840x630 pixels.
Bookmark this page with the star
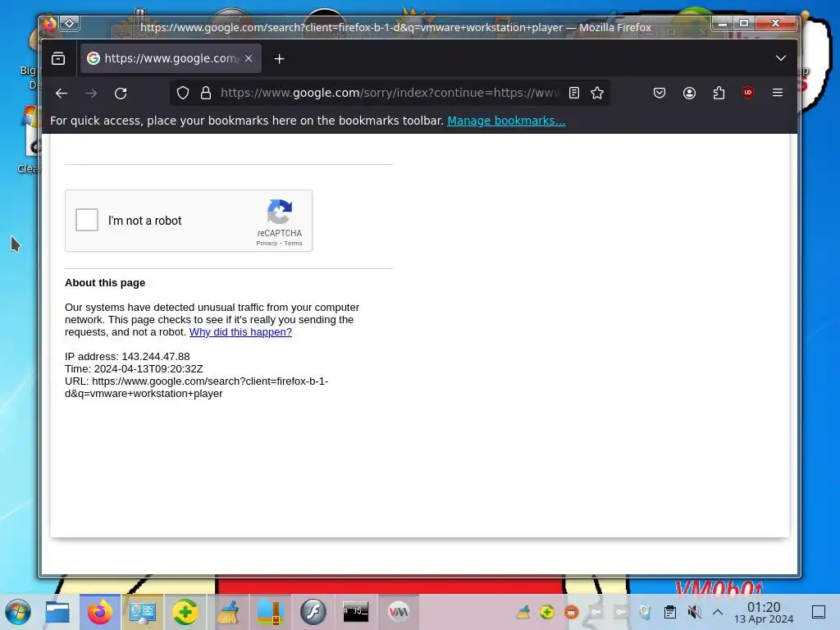pyautogui.click(x=597, y=94)
